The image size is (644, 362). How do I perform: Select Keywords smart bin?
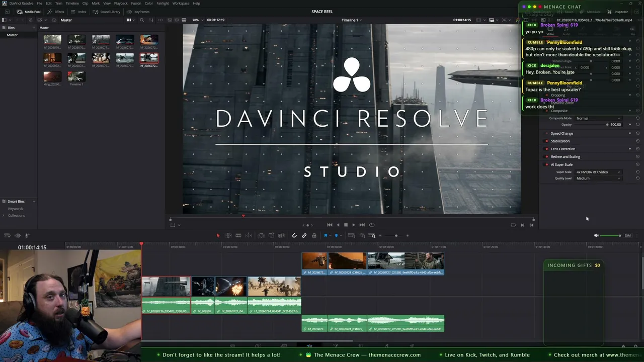click(x=16, y=209)
